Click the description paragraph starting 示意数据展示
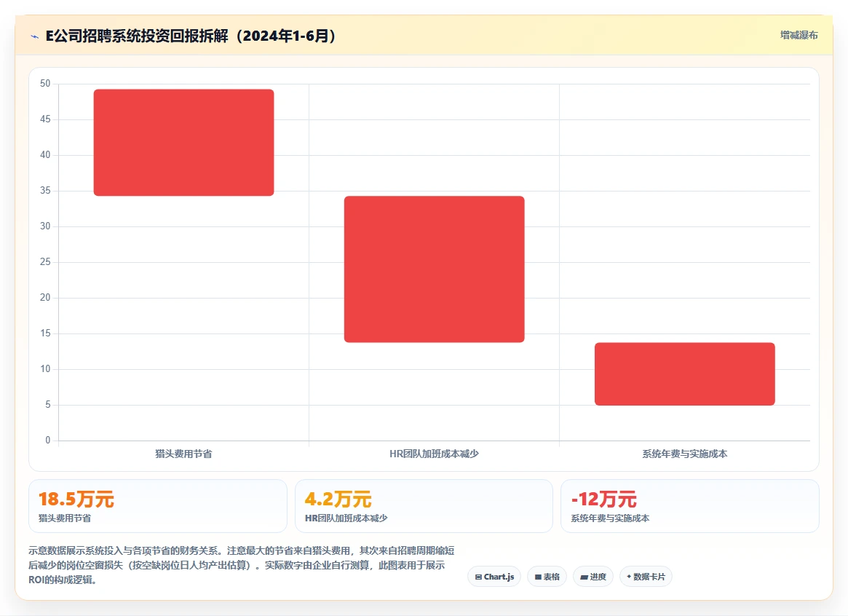848x616 pixels. tap(241, 565)
